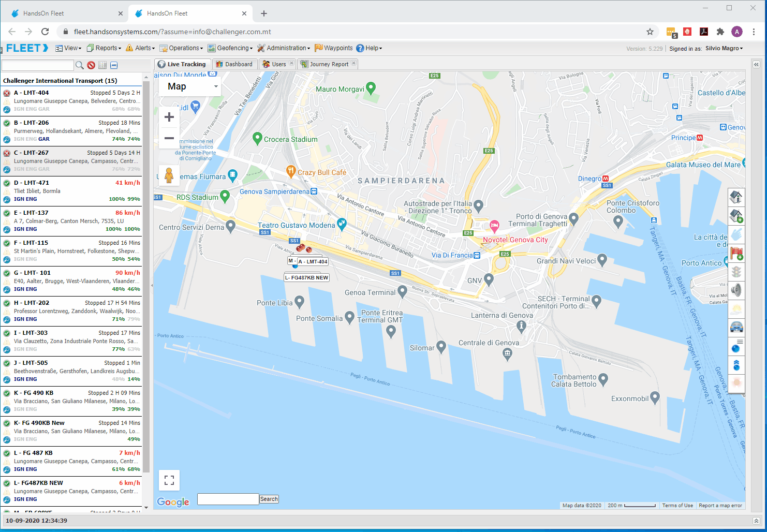The image size is (767, 532).
Task: Click the RDS Stadium map marker
Action: 225,196
